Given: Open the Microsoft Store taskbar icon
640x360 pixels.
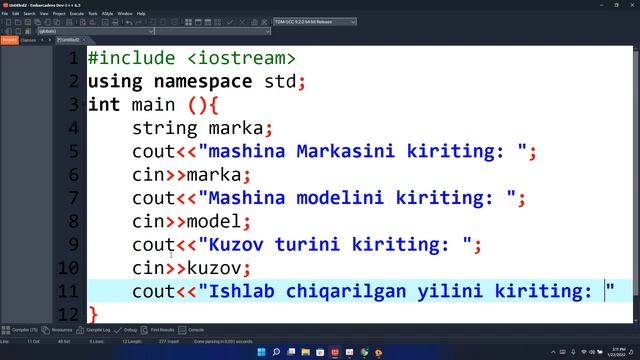Looking at the screenshot, I should coord(320,352).
